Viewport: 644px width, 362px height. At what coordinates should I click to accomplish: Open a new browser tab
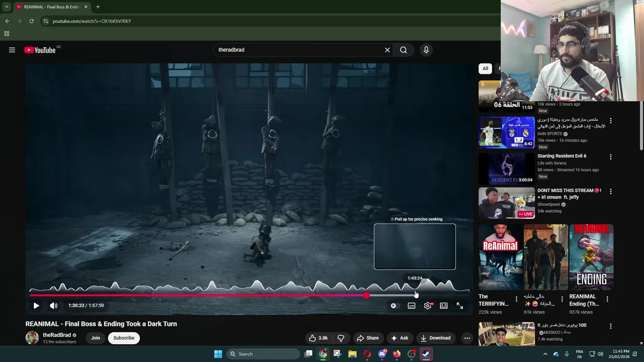pyautogui.click(x=98, y=7)
